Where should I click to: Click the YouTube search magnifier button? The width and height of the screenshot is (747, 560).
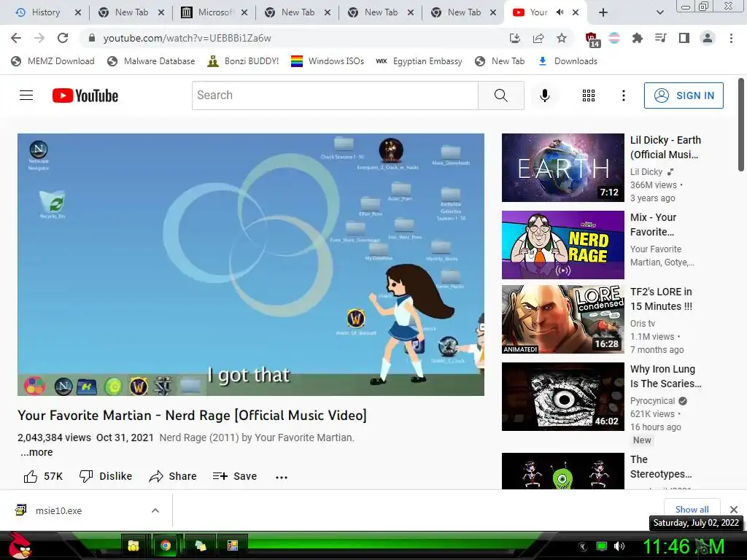pos(500,96)
